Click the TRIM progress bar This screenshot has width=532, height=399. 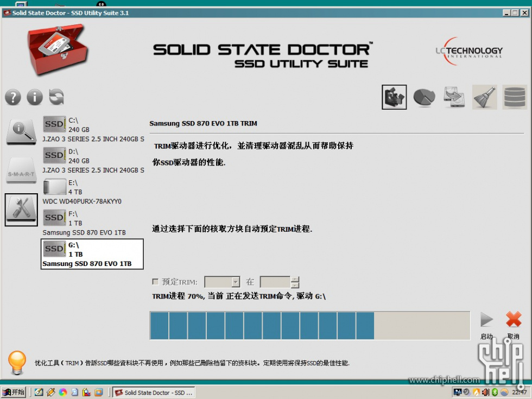[310, 325]
